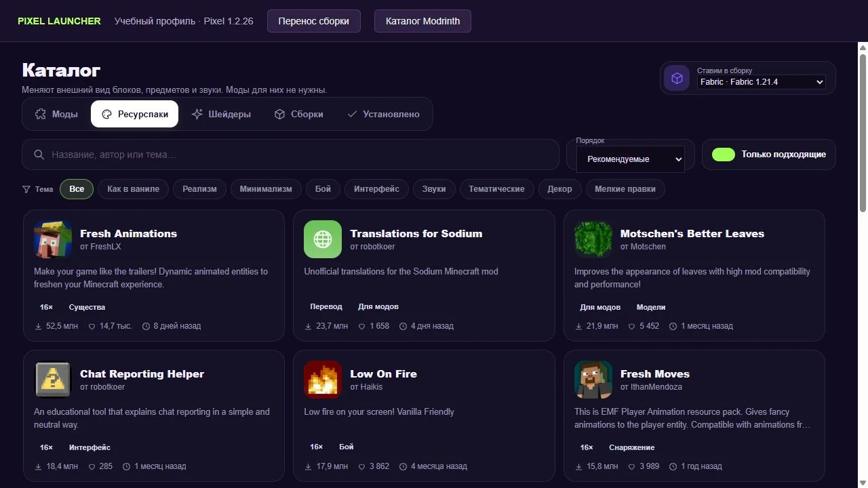Open the 'Fabric · Fabric 1.21.4' instance dropdown
The width and height of the screenshot is (868, 488).
click(762, 82)
